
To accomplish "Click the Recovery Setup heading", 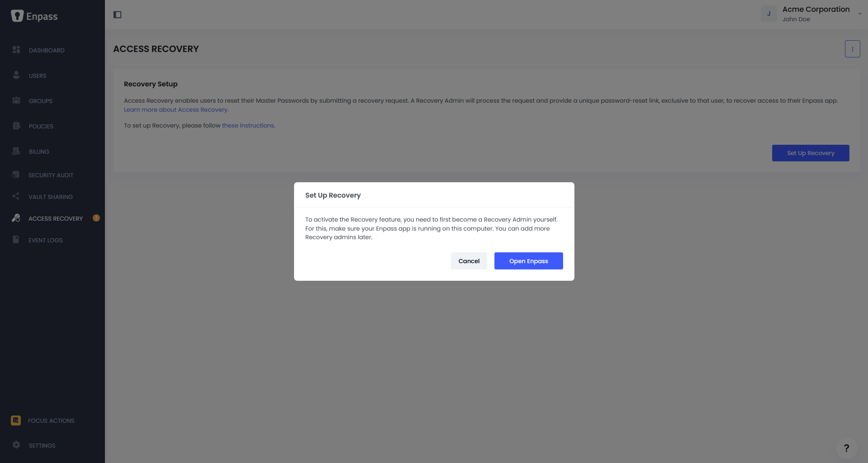I will pos(151,84).
